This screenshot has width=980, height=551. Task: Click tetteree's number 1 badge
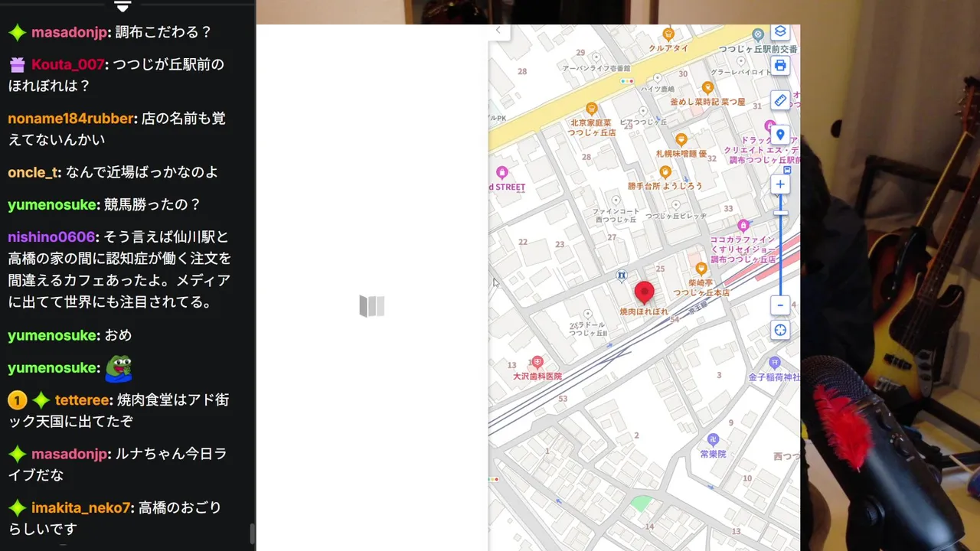(x=17, y=399)
